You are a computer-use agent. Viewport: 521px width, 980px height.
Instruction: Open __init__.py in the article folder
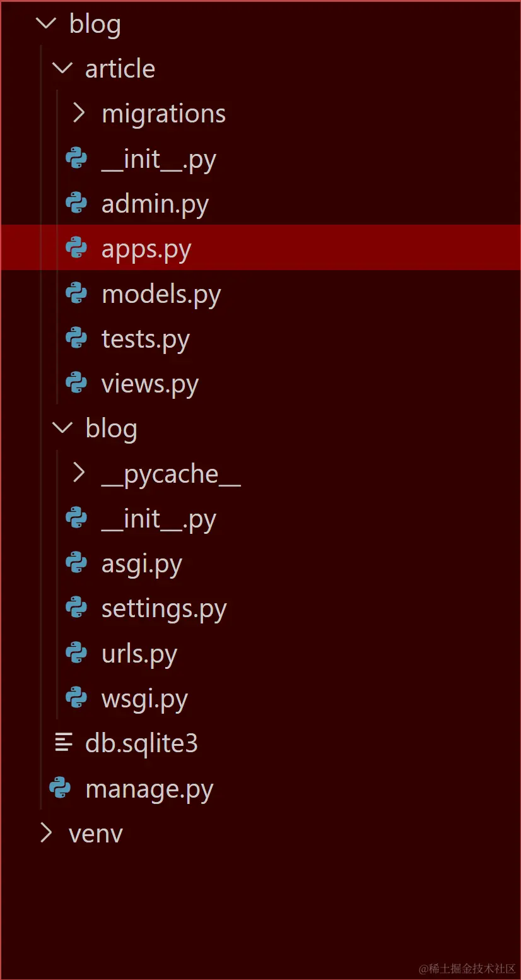(x=158, y=159)
